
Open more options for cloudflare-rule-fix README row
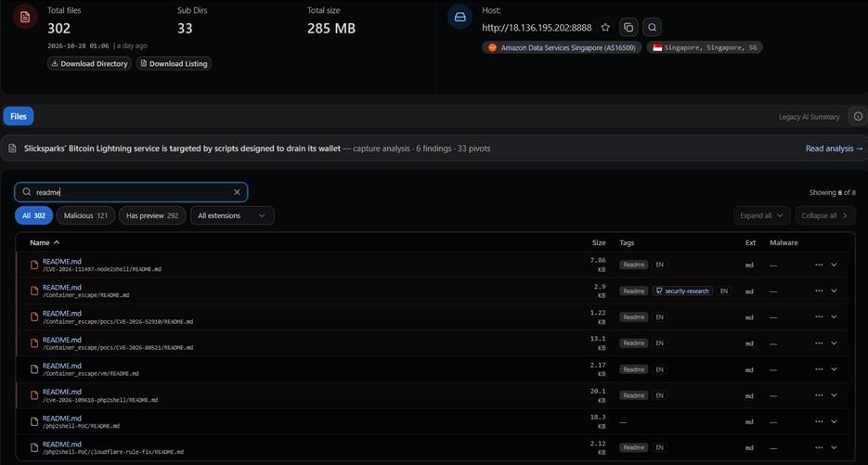[819, 447]
